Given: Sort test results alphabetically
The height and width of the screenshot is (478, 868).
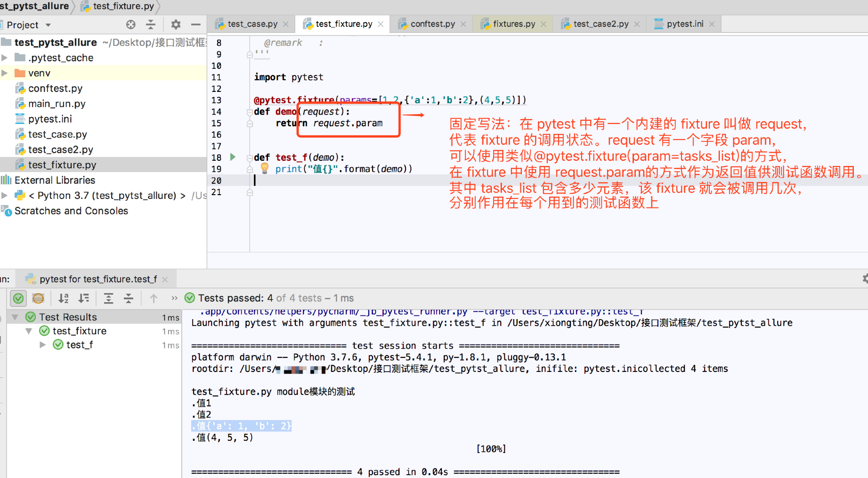Looking at the screenshot, I should pos(64,298).
